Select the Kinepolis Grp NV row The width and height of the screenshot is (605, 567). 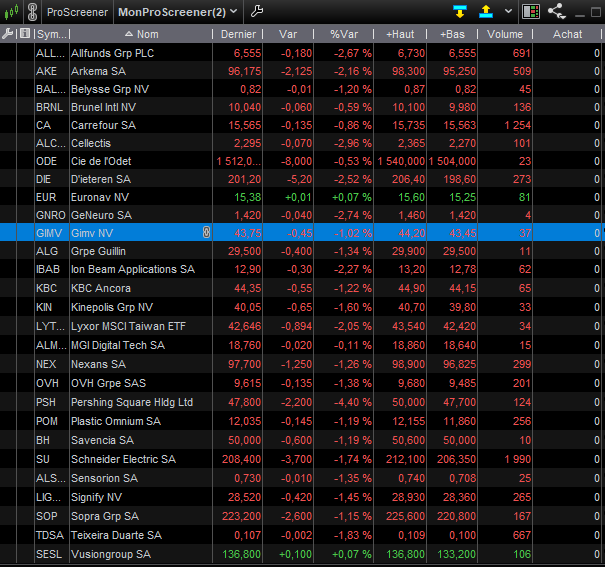point(301,307)
